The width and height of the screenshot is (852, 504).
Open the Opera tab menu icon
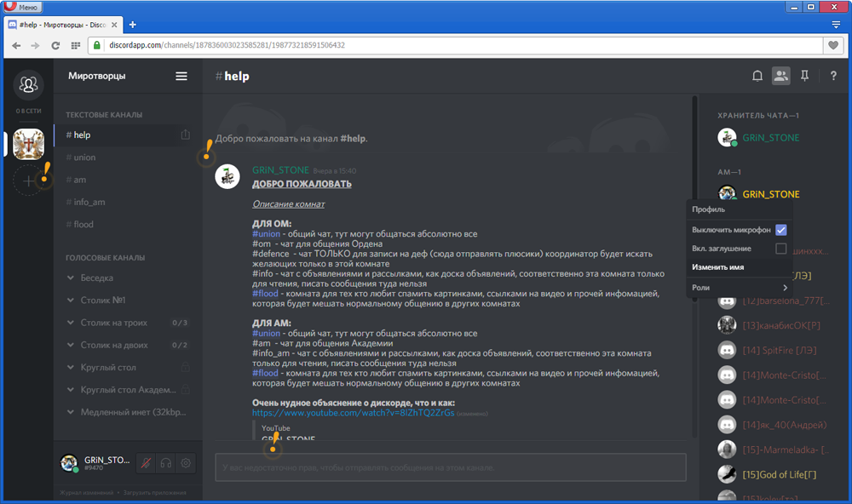click(x=836, y=25)
